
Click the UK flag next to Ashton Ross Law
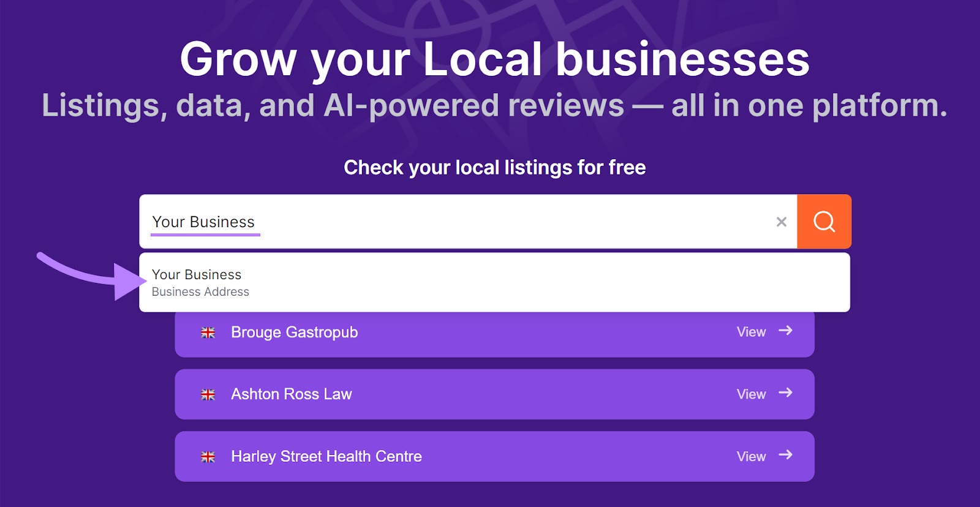coord(208,394)
